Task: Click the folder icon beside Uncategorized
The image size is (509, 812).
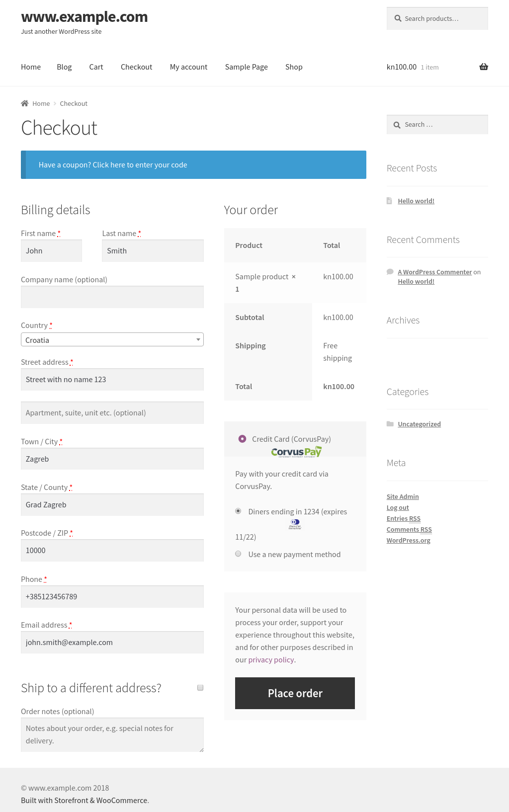Action: [x=390, y=424]
